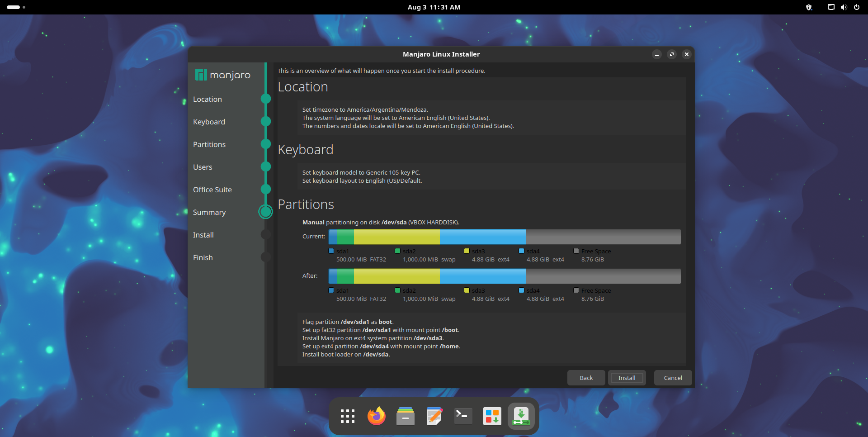Open the screen tray icon in top bar
The width and height of the screenshot is (868, 437).
tap(831, 7)
